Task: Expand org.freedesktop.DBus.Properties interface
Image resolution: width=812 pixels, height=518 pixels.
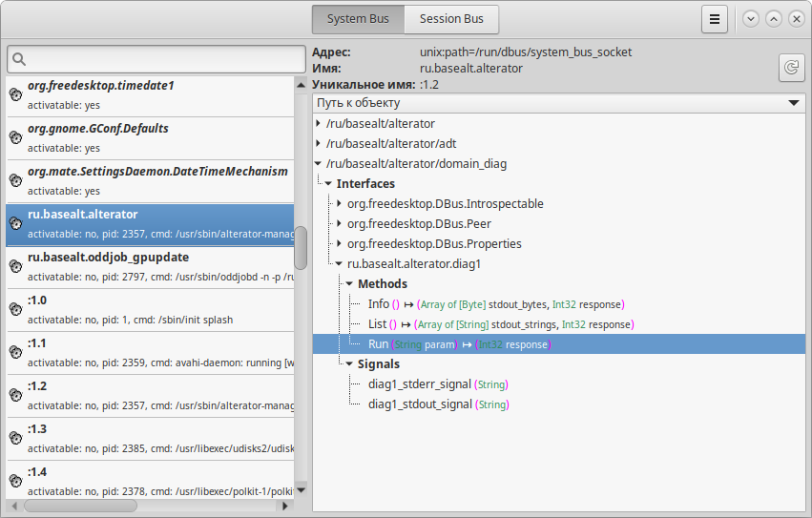Action: [339, 244]
